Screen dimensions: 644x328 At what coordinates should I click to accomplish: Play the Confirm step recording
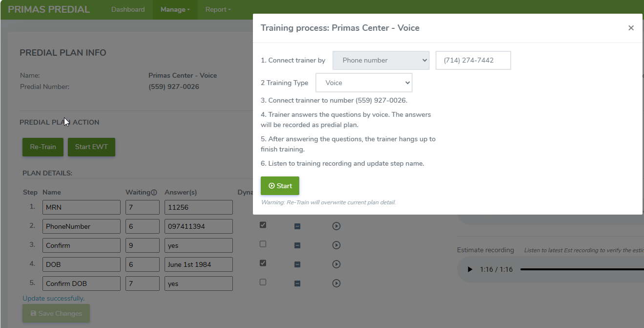coord(336,245)
